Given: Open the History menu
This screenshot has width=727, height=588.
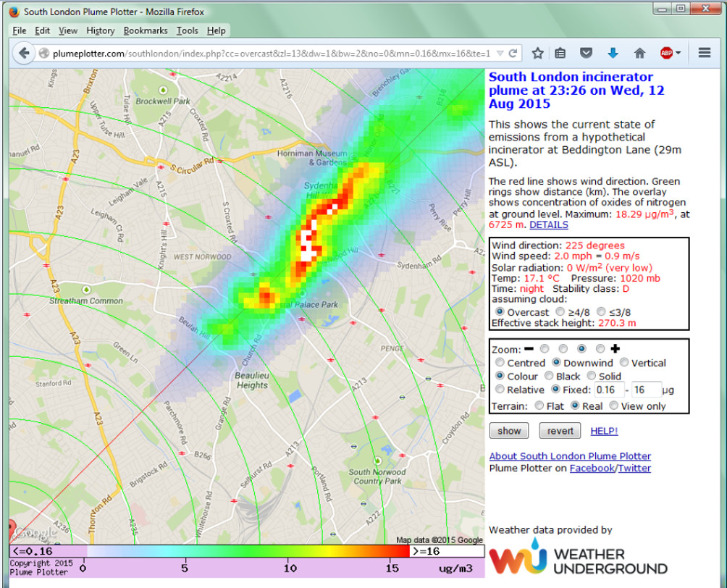Looking at the screenshot, I should (100, 30).
